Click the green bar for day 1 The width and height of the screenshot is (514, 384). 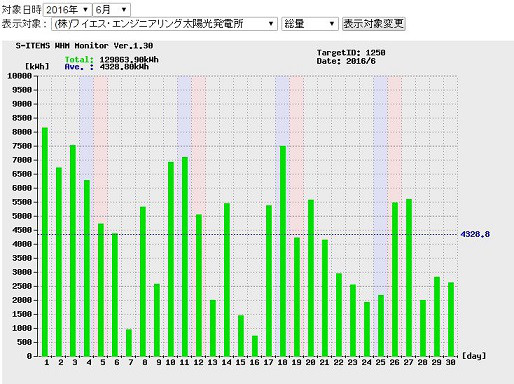(x=45, y=242)
